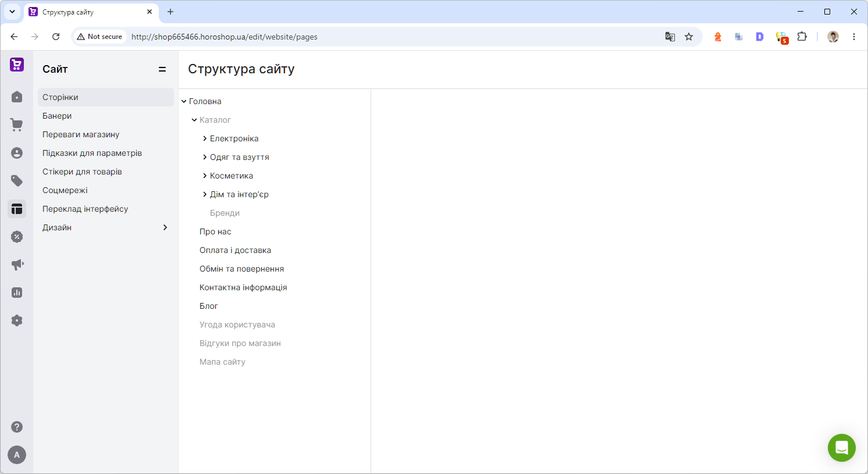Click the orange extension icon in toolbar
Viewport: 868px width, 474px height.
tap(718, 37)
